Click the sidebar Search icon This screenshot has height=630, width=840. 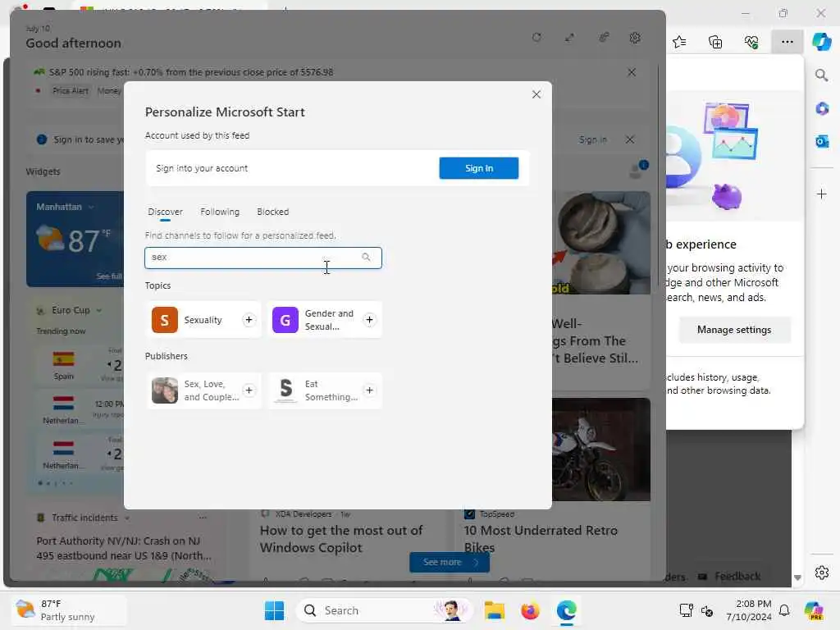821,75
